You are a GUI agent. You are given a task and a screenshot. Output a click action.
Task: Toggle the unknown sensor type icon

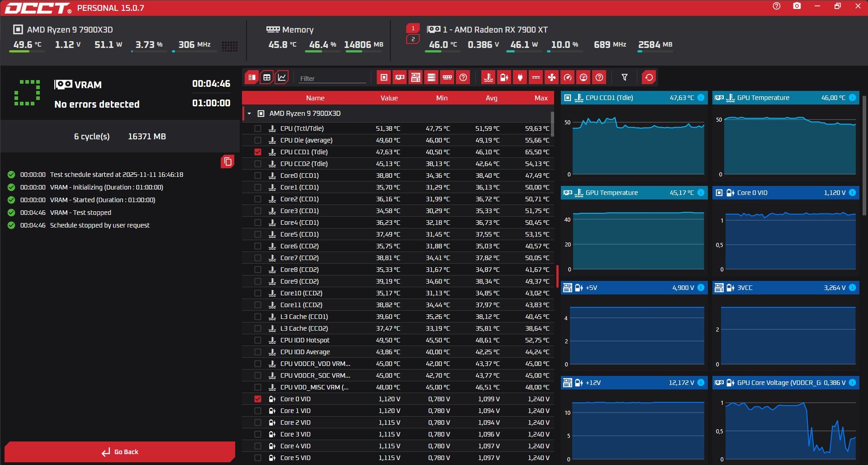pyautogui.click(x=599, y=77)
